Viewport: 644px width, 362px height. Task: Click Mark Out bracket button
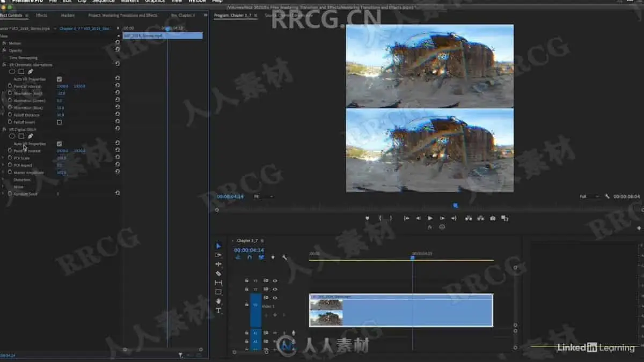390,218
